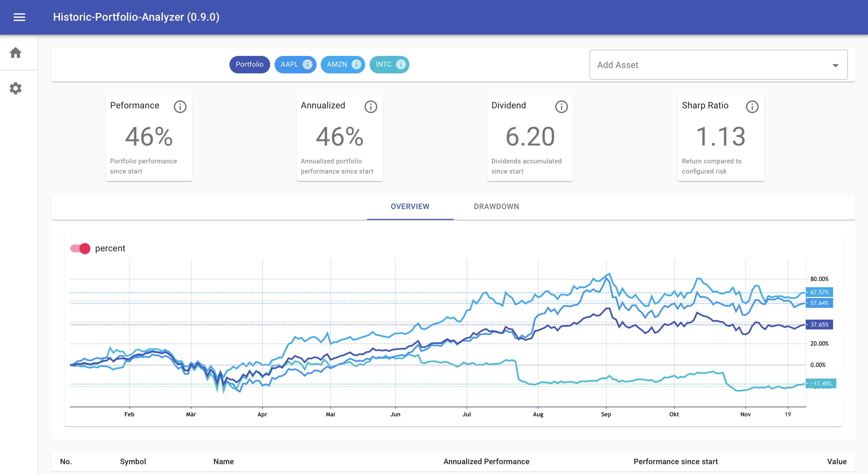The image size is (868, 474).
Task: Open the settings gear in sidebar
Action: coord(16,88)
